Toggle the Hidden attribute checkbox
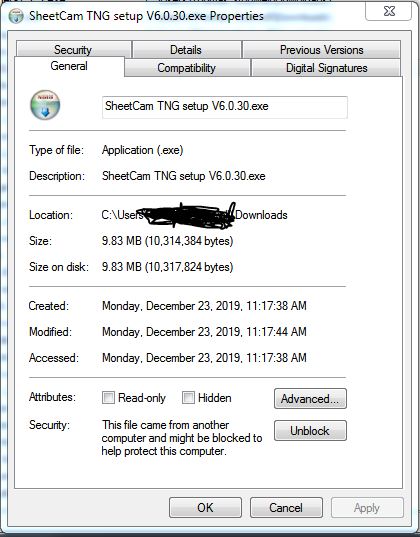 click(x=188, y=398)
